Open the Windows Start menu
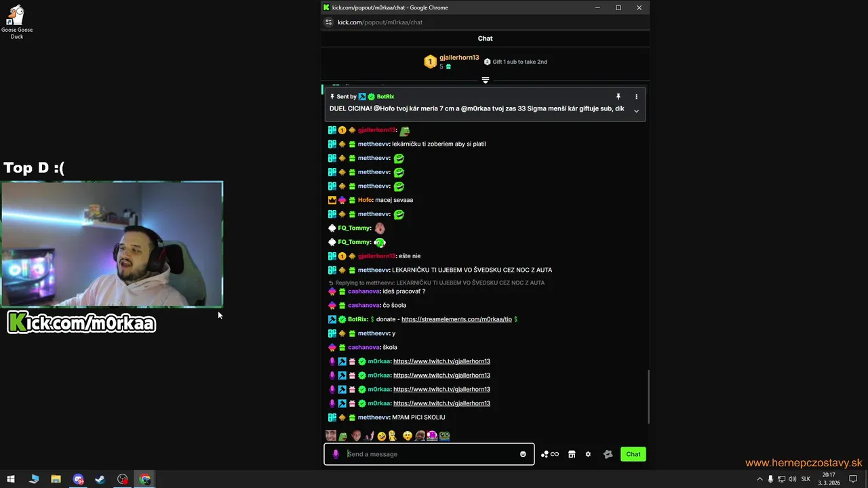Viewport: 868px width, 488px height. pos(11,479)
